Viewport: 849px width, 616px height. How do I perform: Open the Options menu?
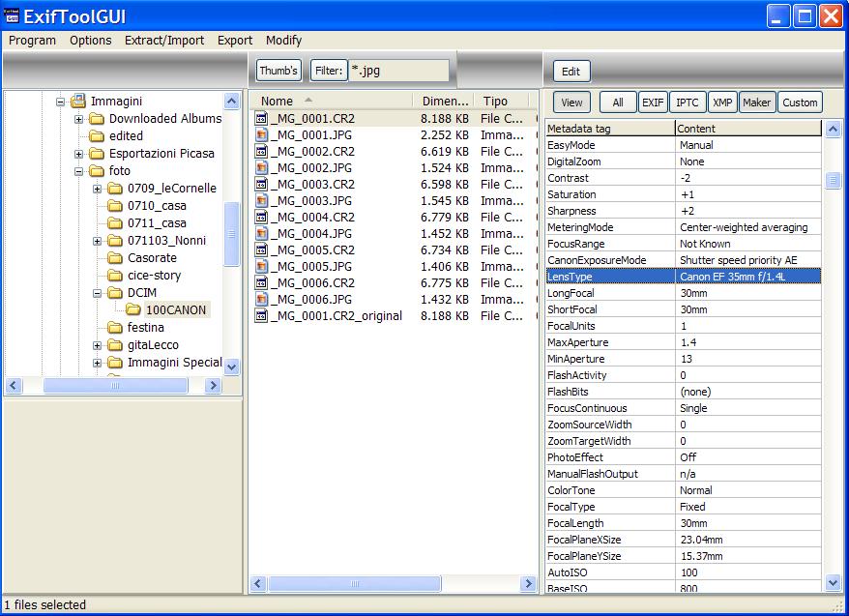click(90, 40)
